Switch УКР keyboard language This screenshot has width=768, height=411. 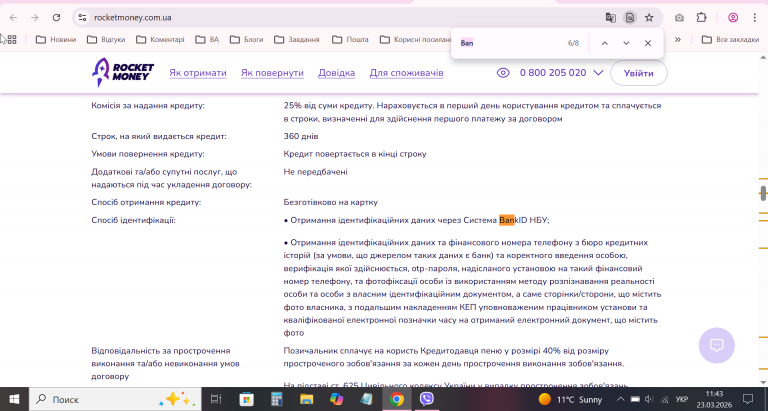[x=682, y=399]
